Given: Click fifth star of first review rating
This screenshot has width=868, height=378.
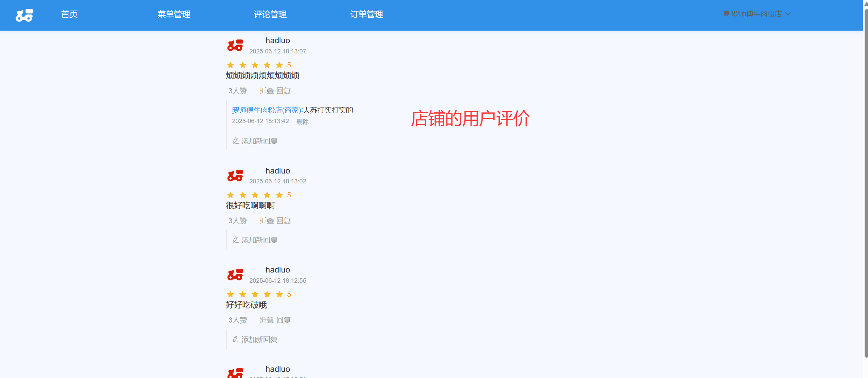Looking at the screenshot, I should 279,65.
